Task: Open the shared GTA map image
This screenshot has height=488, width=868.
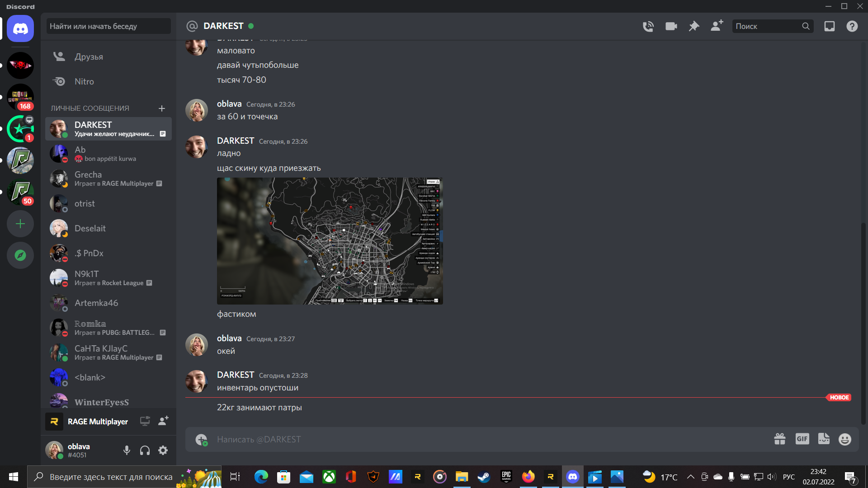Action: tap(330, 241)
